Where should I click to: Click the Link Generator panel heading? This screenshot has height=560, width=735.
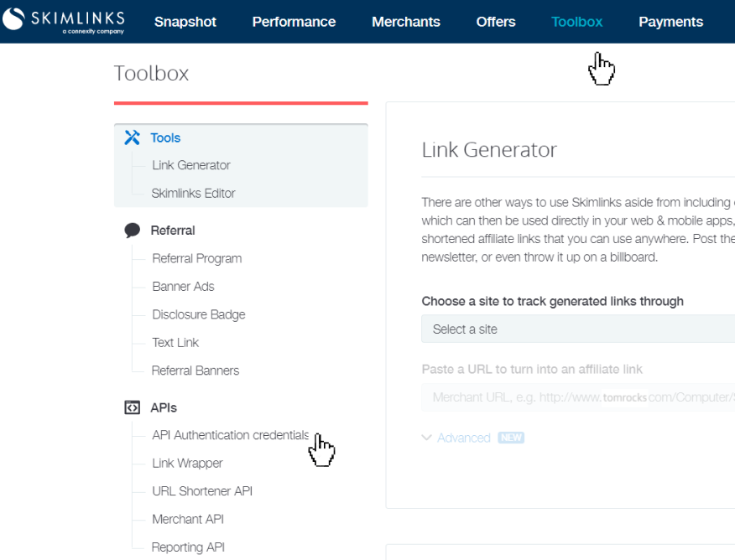(x=489, y=150)
